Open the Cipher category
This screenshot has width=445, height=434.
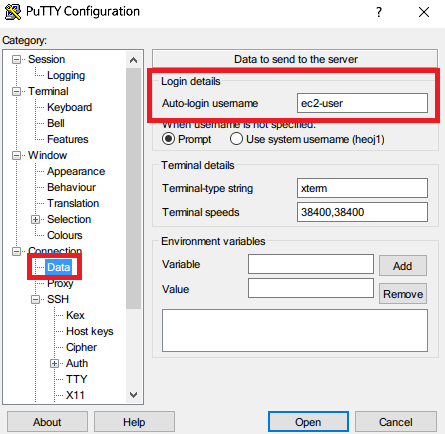(x=81, y=347)
